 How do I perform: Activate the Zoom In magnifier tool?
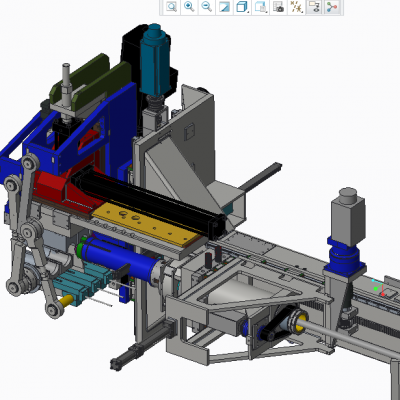tap(189, 7)
